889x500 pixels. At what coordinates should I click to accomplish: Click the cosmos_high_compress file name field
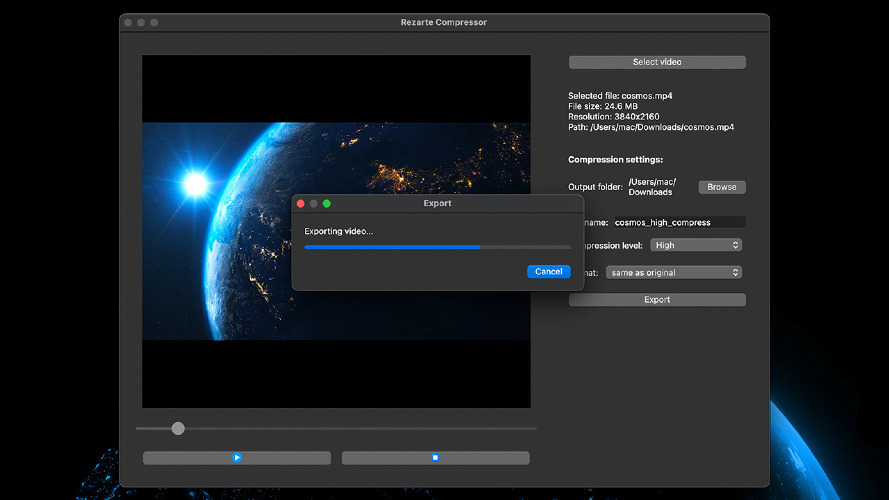click(x=679, y=222)
